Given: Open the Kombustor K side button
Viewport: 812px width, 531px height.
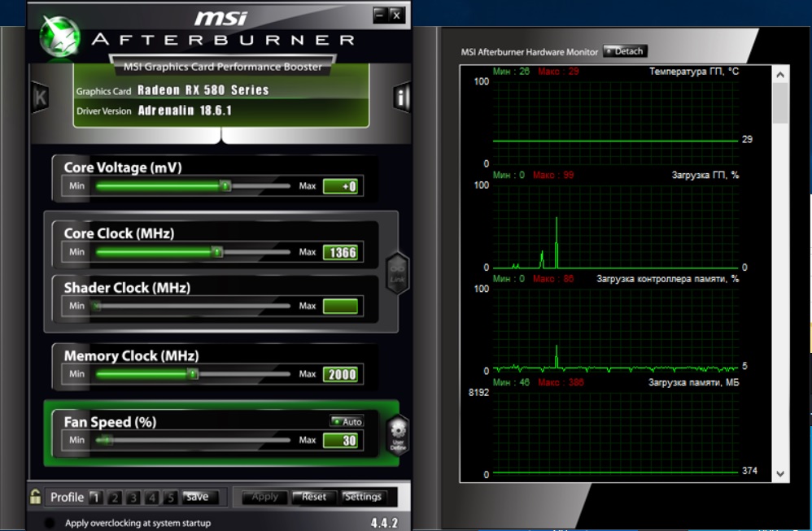Looking at the screenshot, I should [x=39, y=98].
